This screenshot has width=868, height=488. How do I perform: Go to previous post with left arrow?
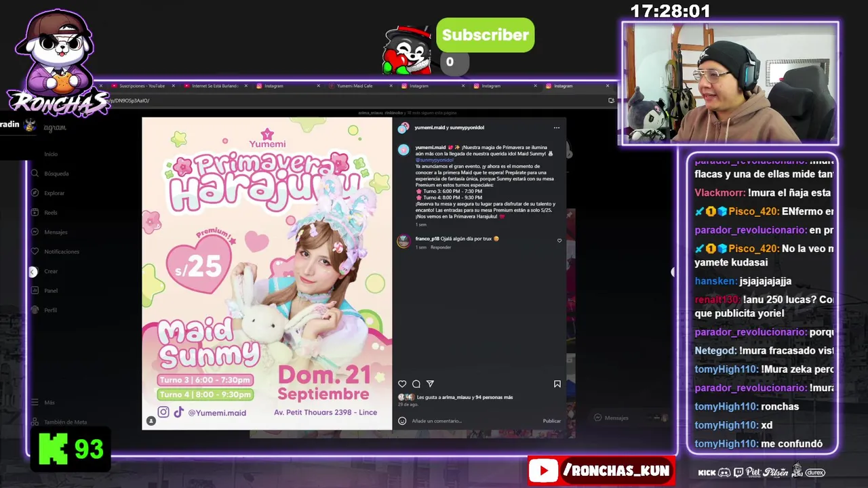[33, 272]
